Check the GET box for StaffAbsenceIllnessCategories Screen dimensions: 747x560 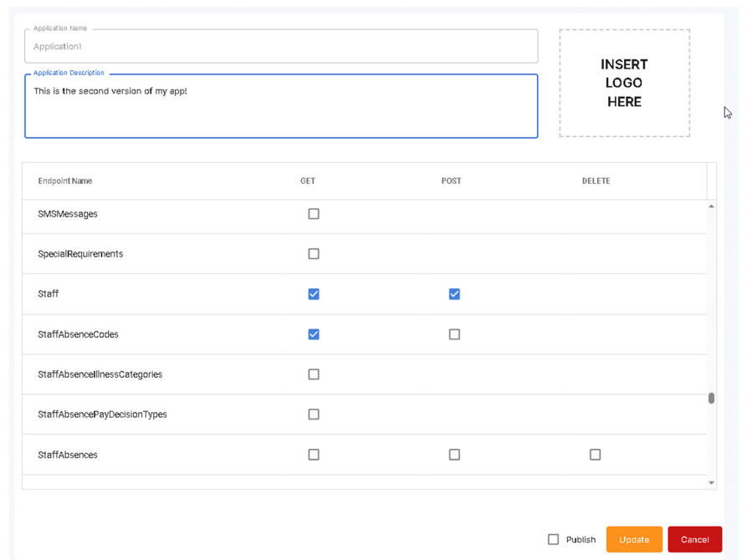314,374
